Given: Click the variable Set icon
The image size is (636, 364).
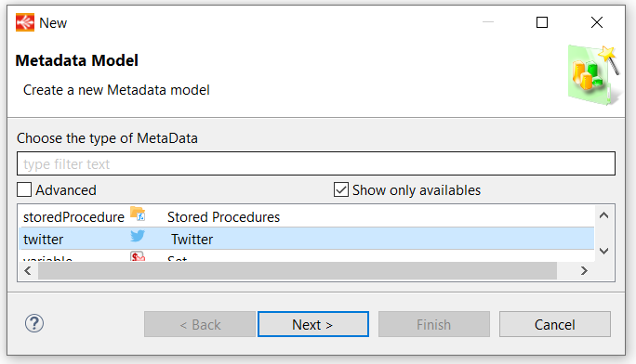Looking at the screenshot, I should click(x=138, y=256).
